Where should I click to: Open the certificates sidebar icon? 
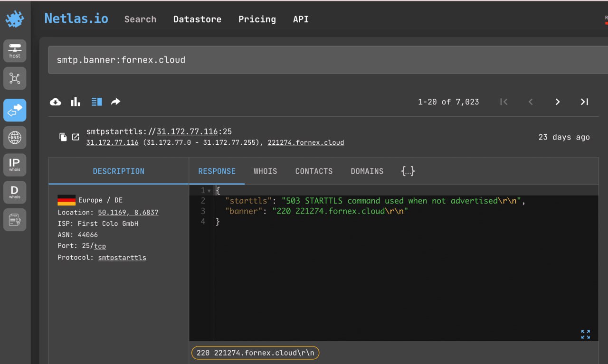click(15, 220)
